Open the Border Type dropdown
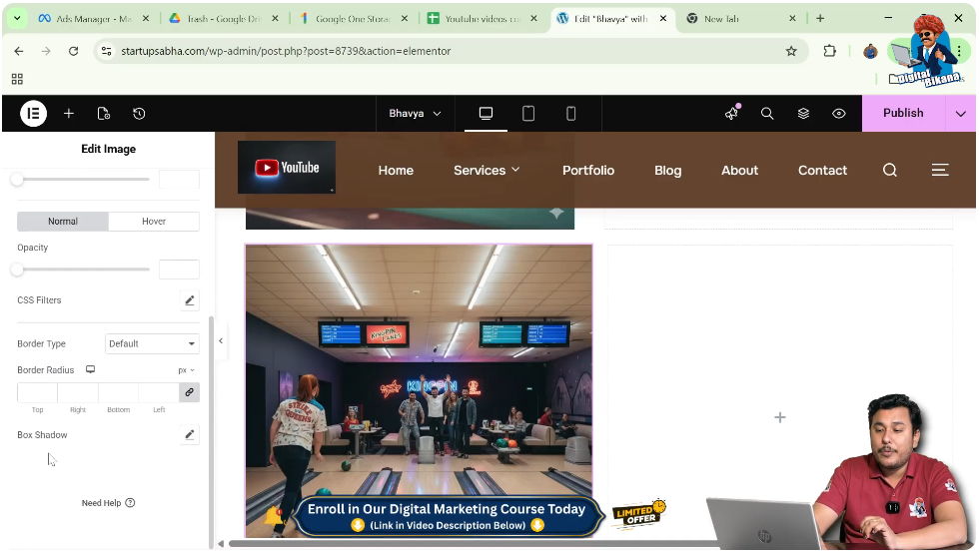This screenshot has width=980, height=553. [152, 344]
